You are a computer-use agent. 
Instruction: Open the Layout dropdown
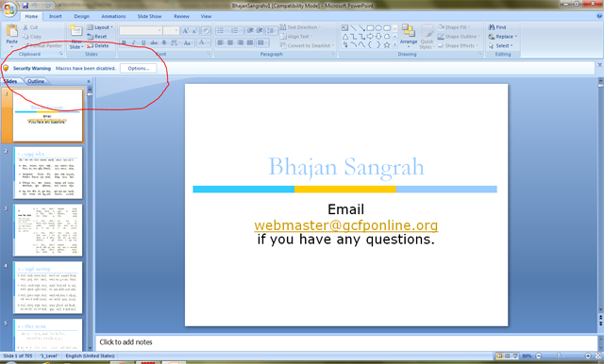click(100, 27)
